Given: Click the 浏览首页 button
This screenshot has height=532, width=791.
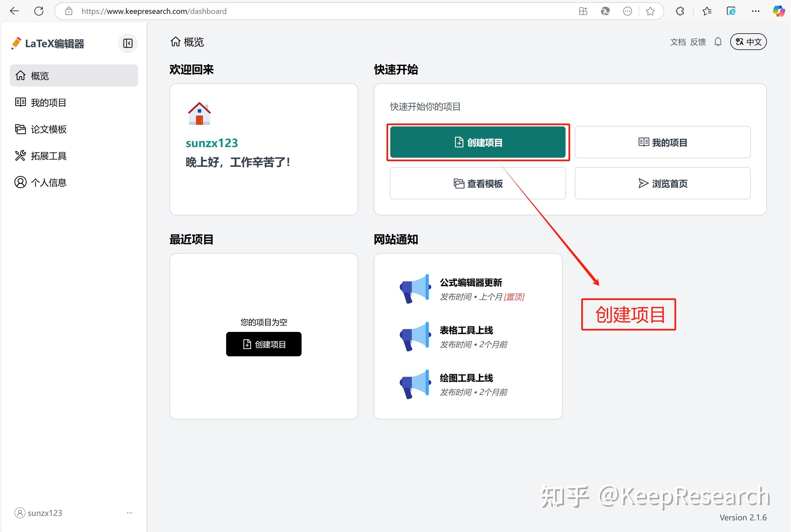Looking at the screenshot, I should [663, 183].
